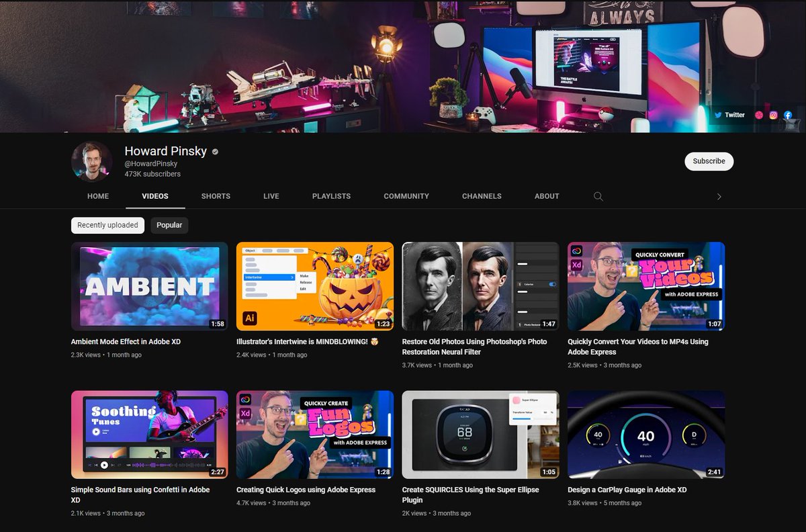Click title Illustrator's Intertwine is MINDBLOWING!
The height and width of the screenshot is (532, 806).
(x=309, y=342)
